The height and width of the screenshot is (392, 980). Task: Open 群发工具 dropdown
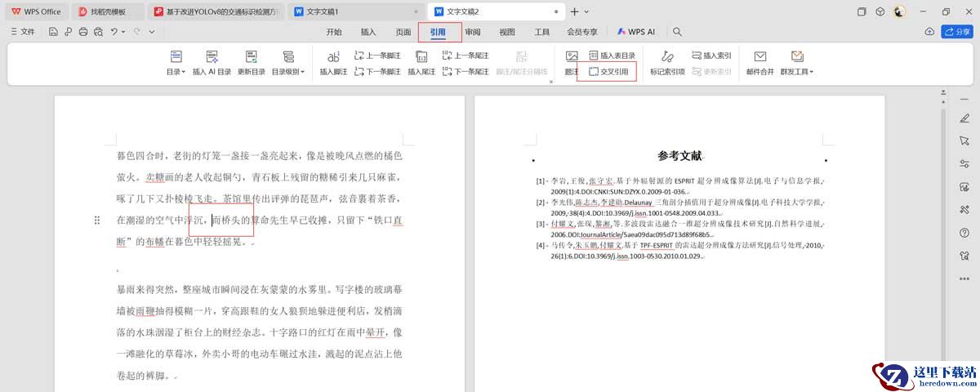click(x=796, y=64)
